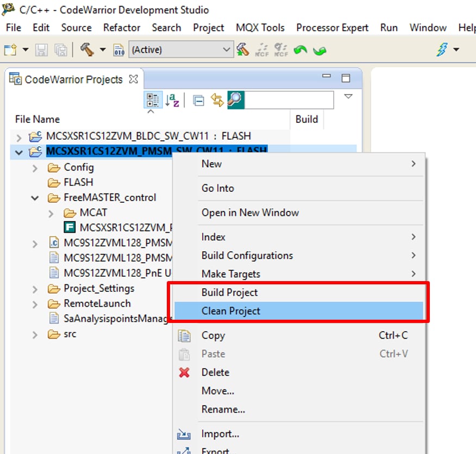
Task: Select Clean Project from context menu
Action: click(231, 311)
